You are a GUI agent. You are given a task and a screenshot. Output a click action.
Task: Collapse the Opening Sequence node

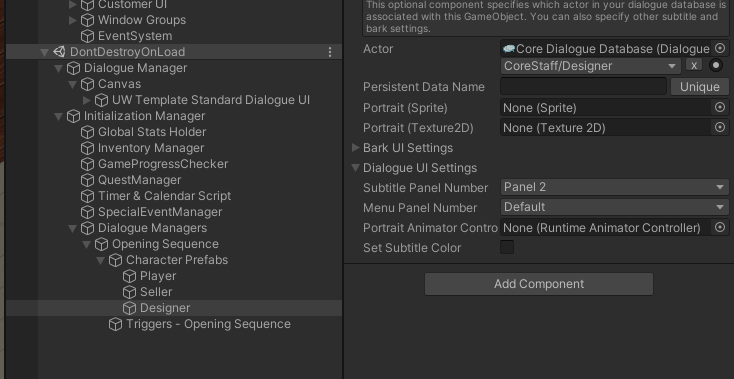[87, 244]
